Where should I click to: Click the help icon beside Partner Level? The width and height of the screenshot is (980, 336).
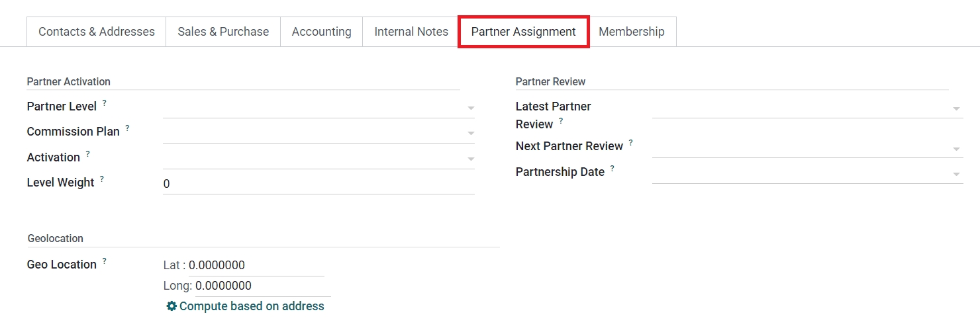point(104,103)
